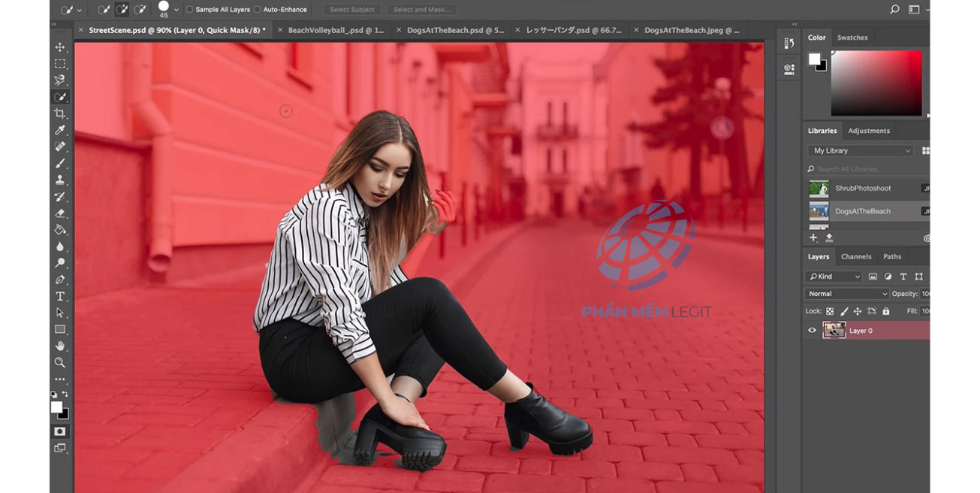This screenshot has width=980, height=493.
Task: Choose the Clone Stamp tool
Action: [x=60, y=180]
